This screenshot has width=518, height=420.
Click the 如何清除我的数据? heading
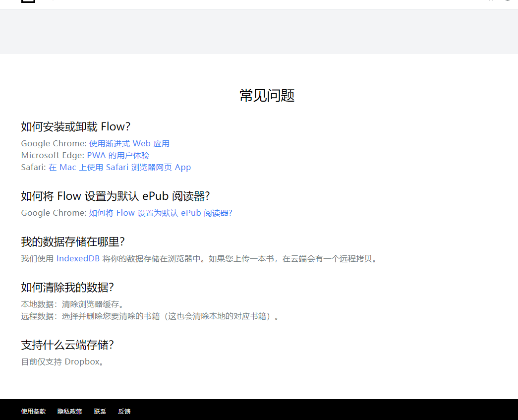pos(67,287)
